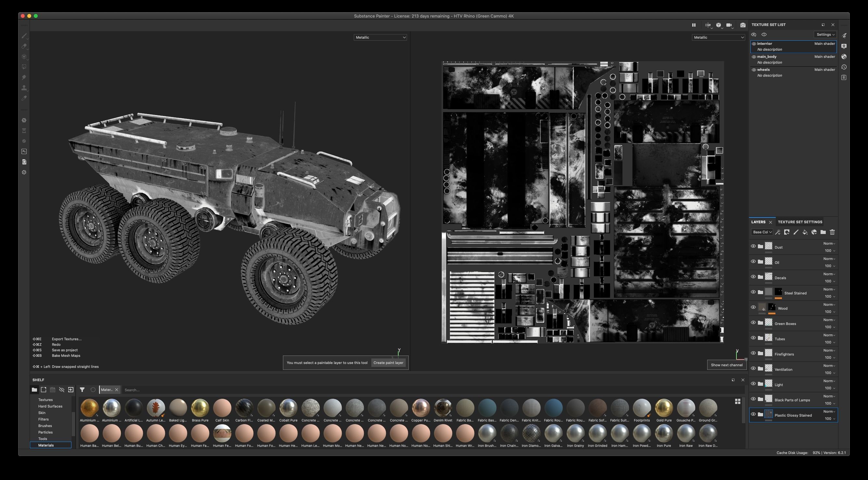Add a smart material to layers
Image resolution: width=868 pixels, height=480 pixels.
(814, 232)
